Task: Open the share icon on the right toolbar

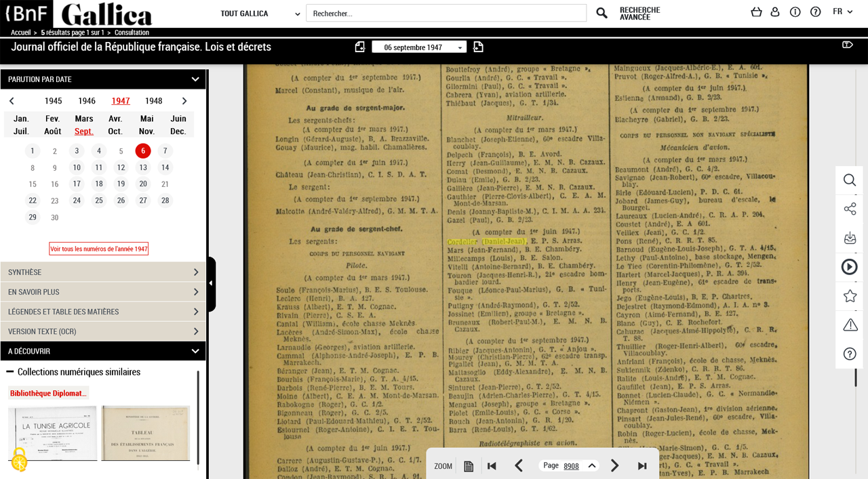Action: click(850, 209)
